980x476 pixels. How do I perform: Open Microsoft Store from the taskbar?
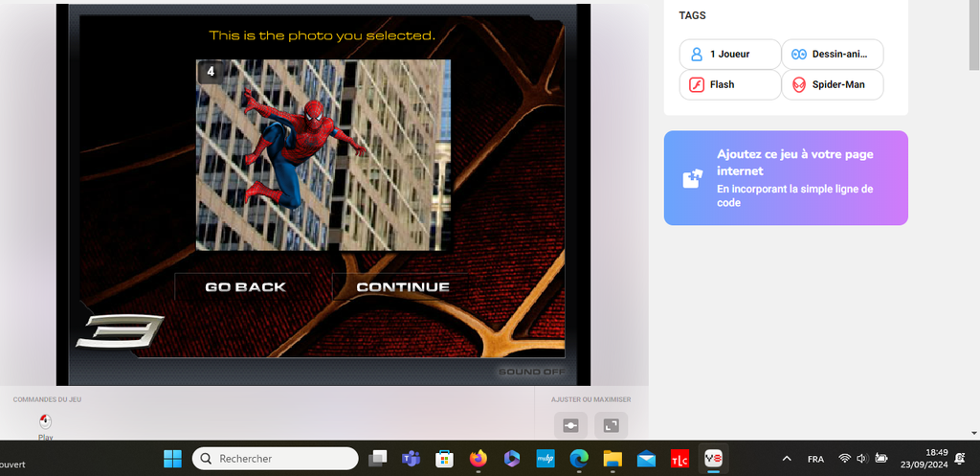[x=444, y=459]
